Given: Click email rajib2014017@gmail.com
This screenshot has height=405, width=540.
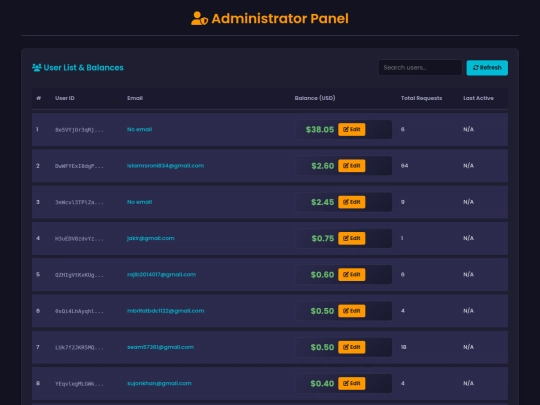Looking at the screenshot, I should point(161,274).
